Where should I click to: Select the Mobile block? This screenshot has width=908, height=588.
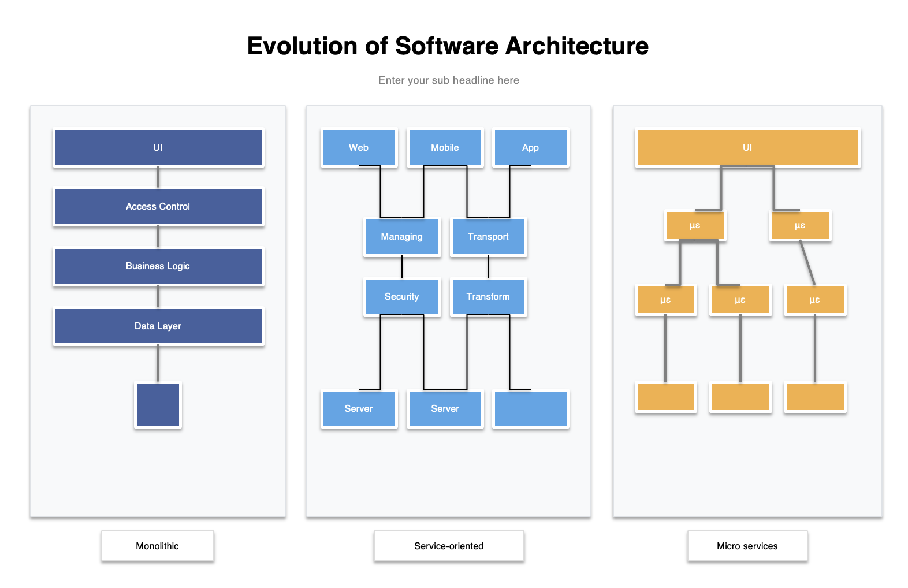coord(445,147)
